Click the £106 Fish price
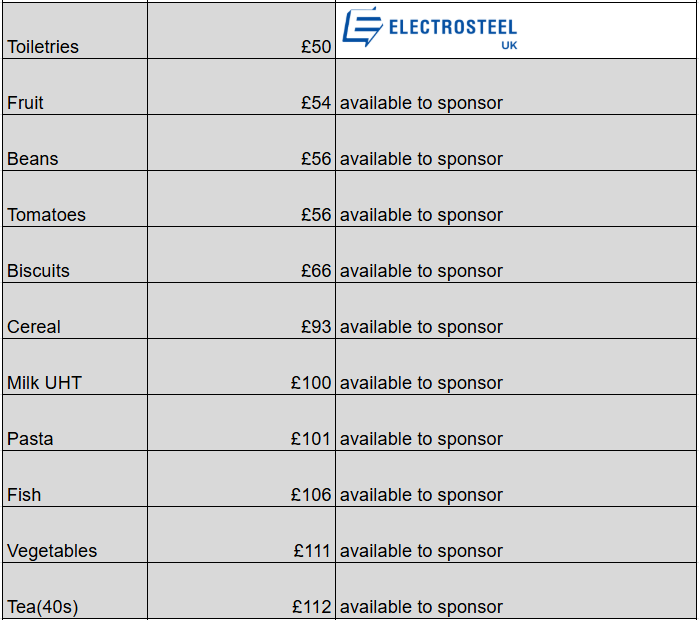The image size is (699, 620). tap(311, 495)
